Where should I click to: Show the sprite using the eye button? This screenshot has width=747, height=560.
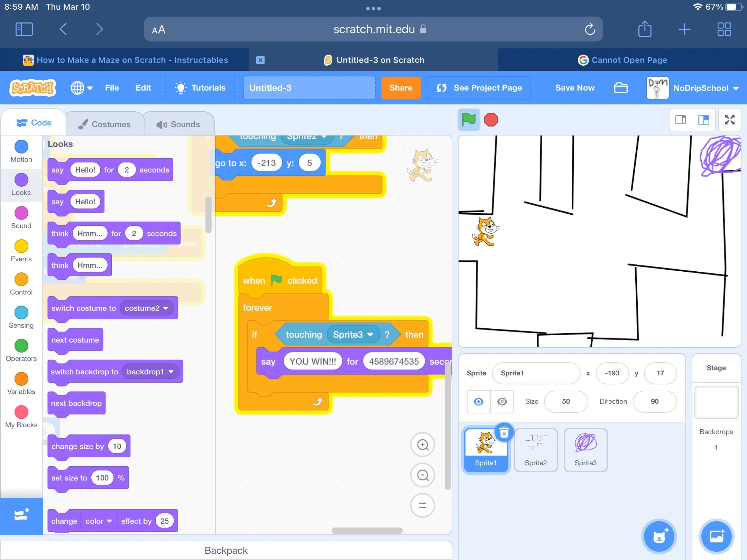tap(479, 401)
